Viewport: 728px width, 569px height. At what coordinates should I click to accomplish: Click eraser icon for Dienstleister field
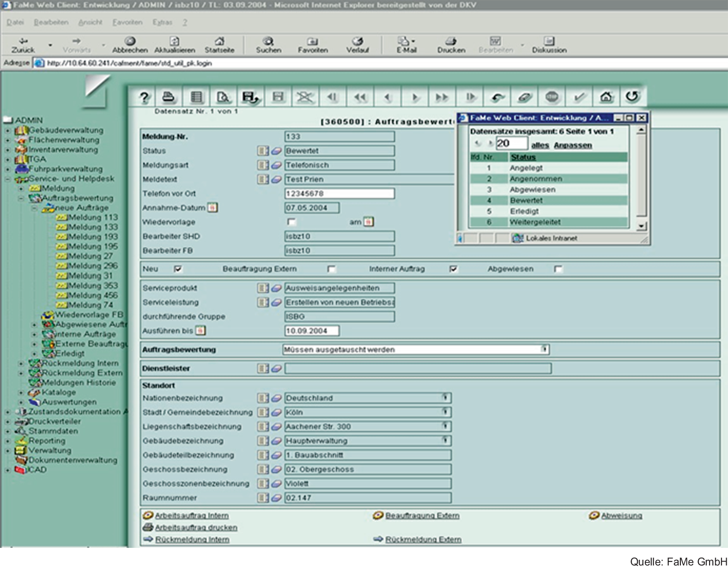click(276, 368)
